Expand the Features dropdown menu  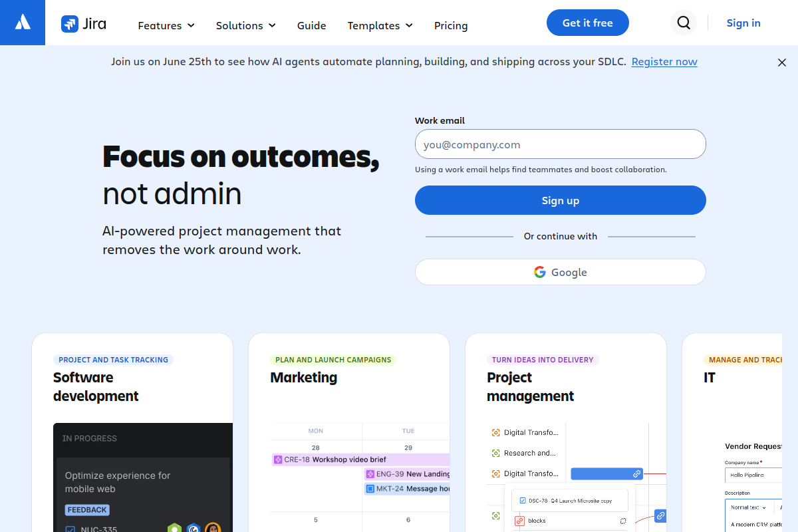click(x=166, y=25)
